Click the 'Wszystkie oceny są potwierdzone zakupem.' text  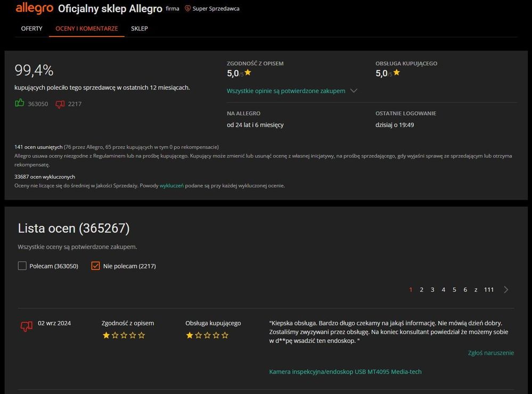(77, 247)
